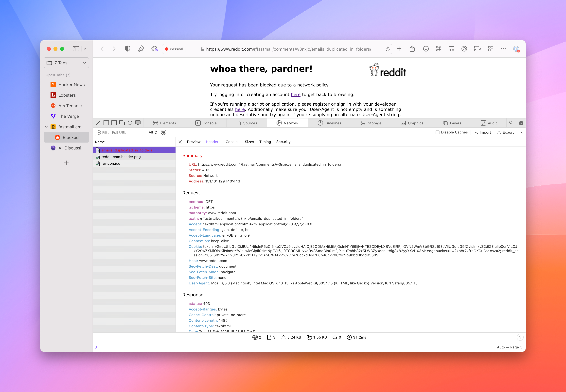Click the inspector search magnifier icon
The image size is (566, 392).
tap(511, 123)
